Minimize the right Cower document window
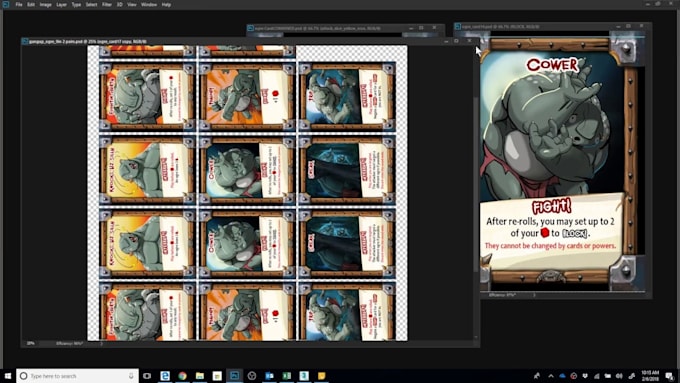Image resolution: width=680 pixels, height=383 pixels. click(x=618, y=26)
